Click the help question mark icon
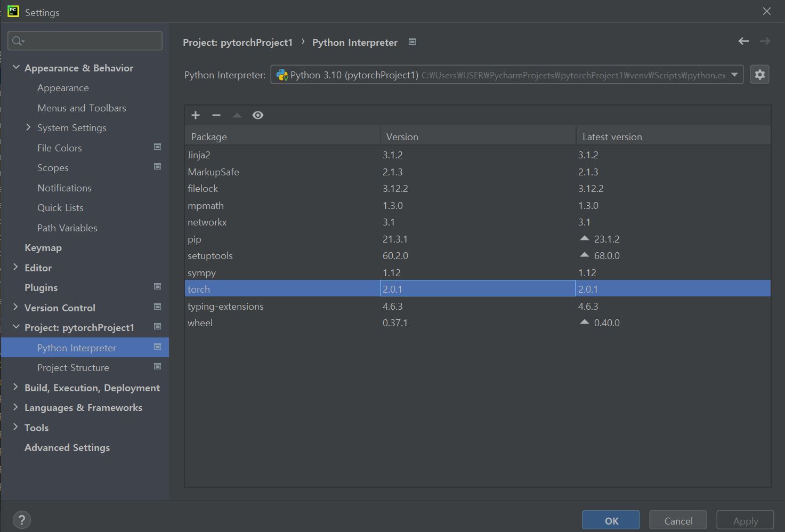The width and height of the screenshot is (785, 532). pyautogui.click(x=21, y=520)
